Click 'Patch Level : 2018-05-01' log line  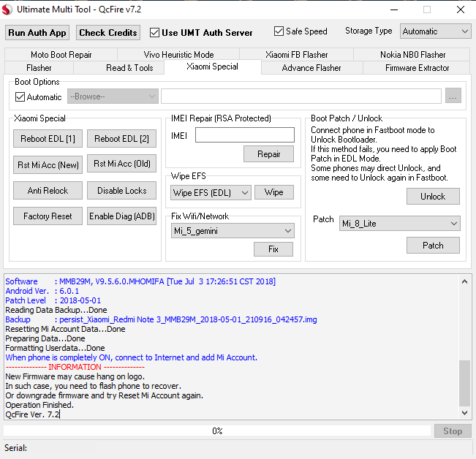pyautogui.click(x=53, y=300)
